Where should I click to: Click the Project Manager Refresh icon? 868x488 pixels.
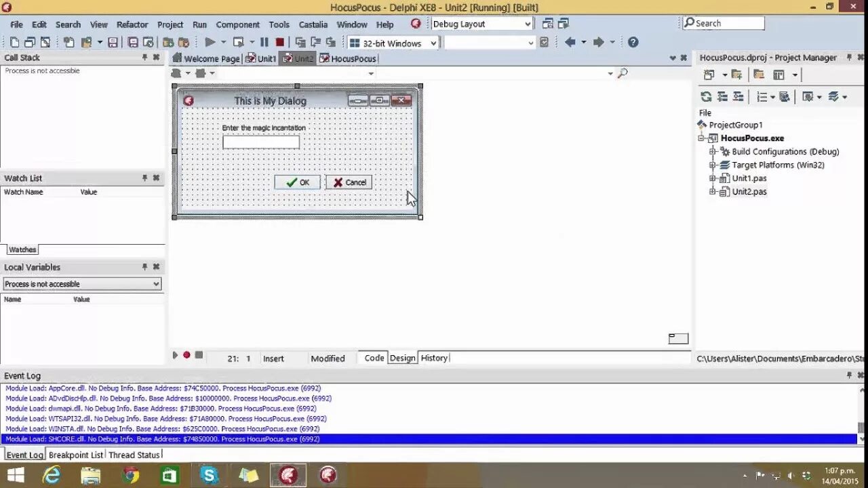pyautogui.click(x=706, y=97)
